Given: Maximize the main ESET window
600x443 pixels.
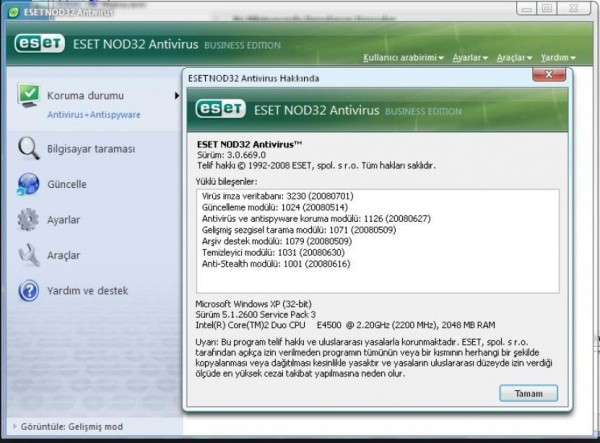Looking at the screenshot, I should coord(546,8).
